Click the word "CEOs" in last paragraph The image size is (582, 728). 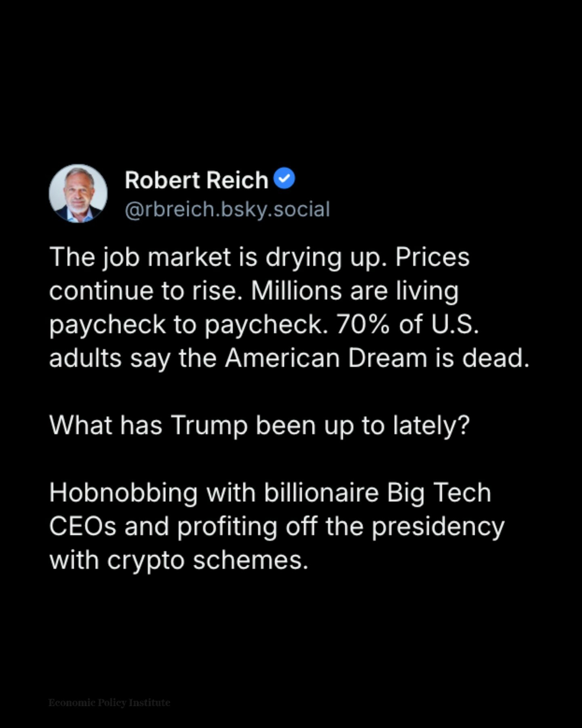point(83,527)
